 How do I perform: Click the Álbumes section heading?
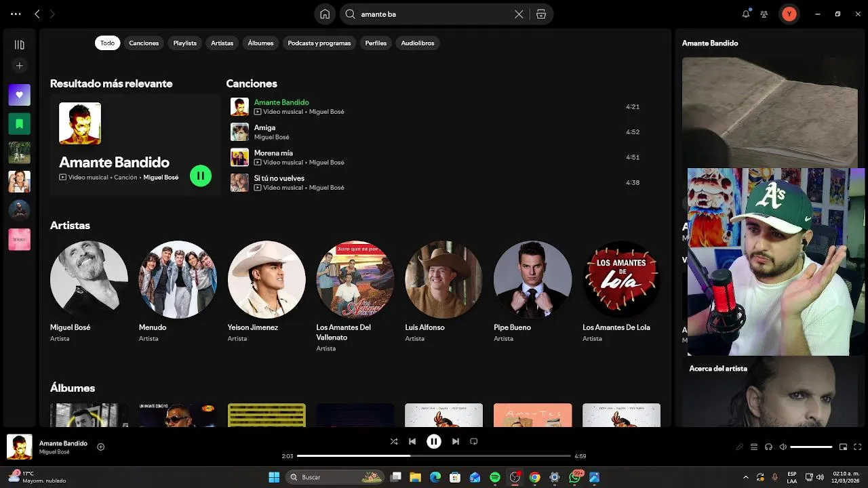[73, 388]
